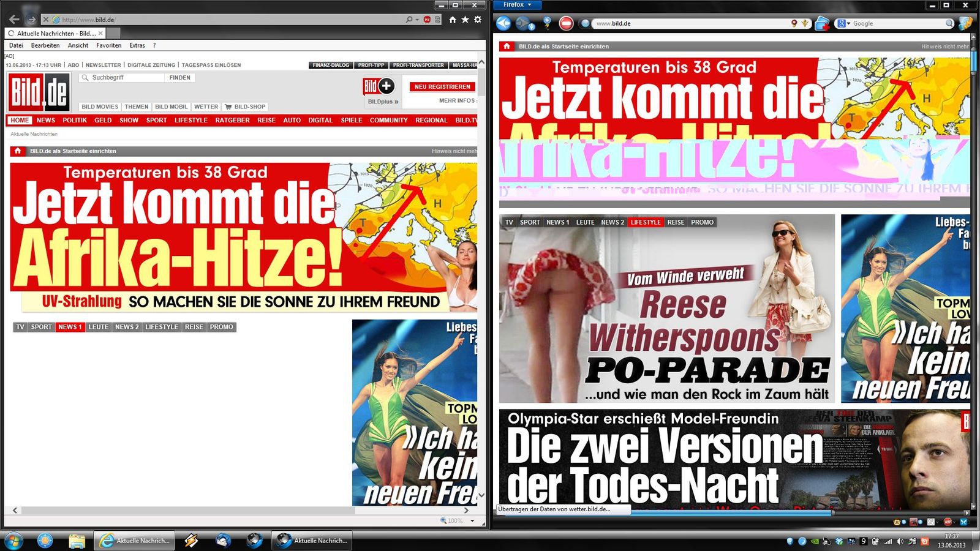Viewport: 980px width, 551px height.
Task: Open the Windows Explorer taskbar icon
Action: [77, 541]
